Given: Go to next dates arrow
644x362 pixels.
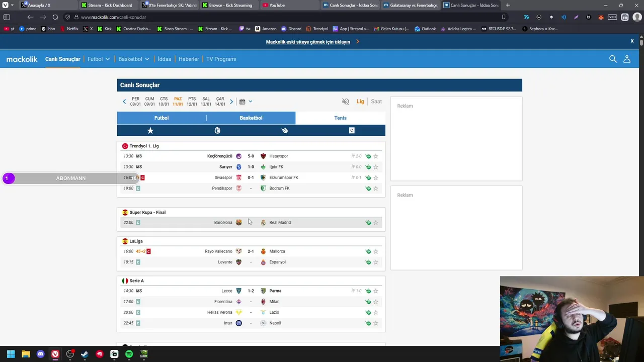Looking at the screenshot, I should 231,102.
